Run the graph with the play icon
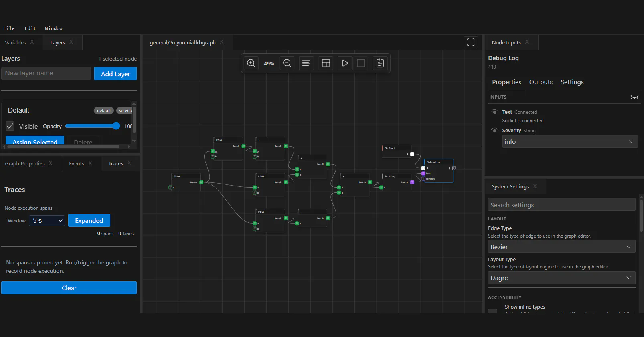Image resolution: width=644 pixels, height=337 pixels. 345,63
